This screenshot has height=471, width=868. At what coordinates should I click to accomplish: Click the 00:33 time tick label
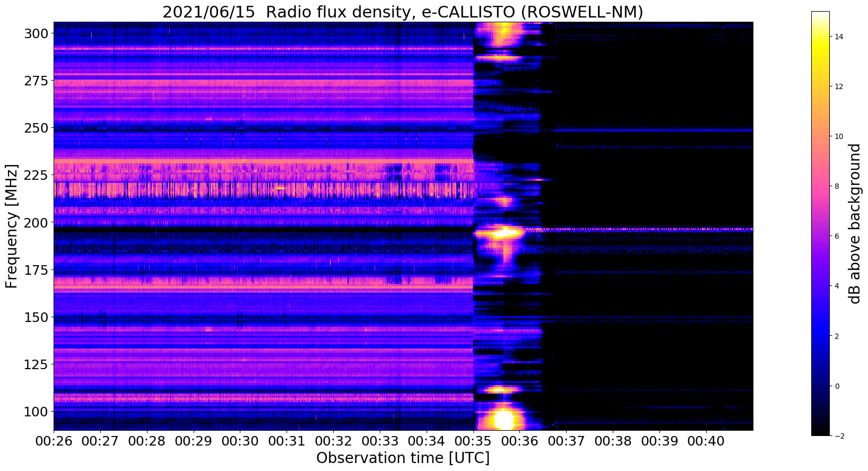(380, 441)
